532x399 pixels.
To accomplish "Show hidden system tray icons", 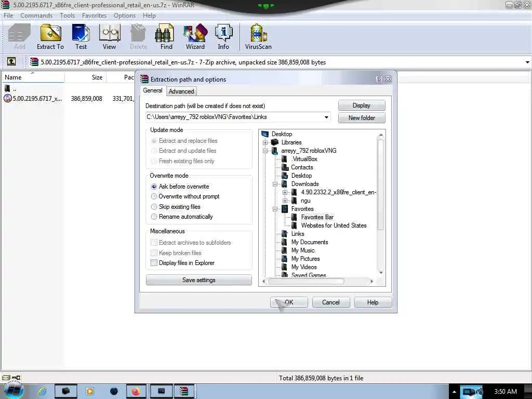I will click(454, 392).
